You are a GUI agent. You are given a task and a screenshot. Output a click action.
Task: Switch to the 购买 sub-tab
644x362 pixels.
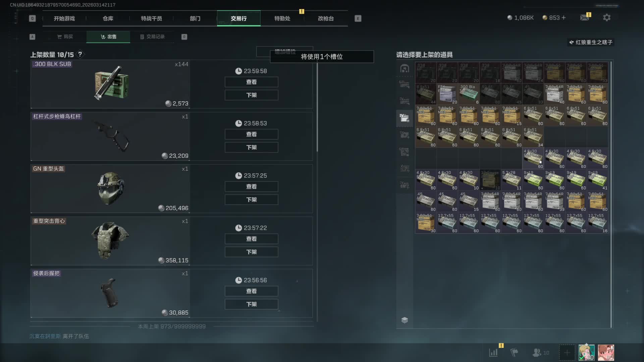pos(65,37)
